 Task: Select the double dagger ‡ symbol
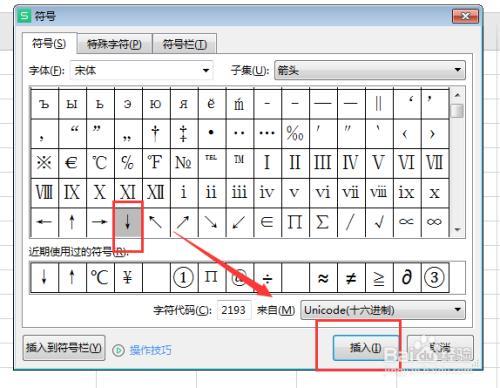click(x=184, y=134)
